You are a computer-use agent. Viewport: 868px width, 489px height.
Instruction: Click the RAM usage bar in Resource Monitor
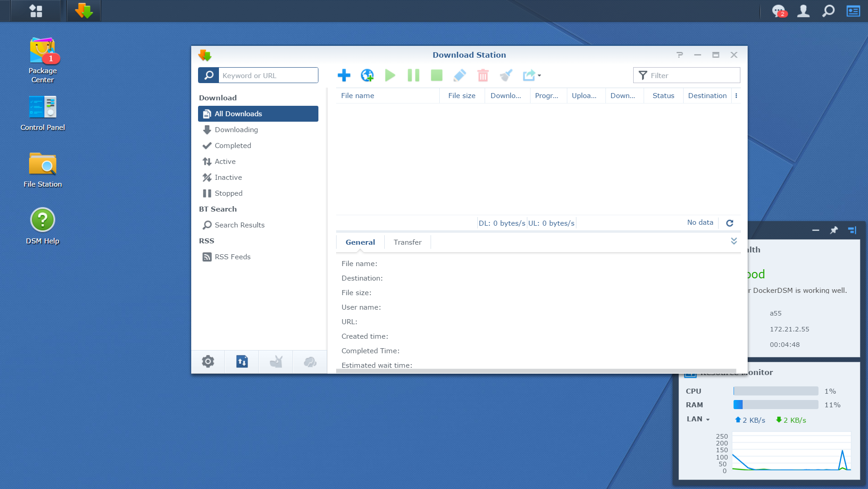(x=776, y=405)
